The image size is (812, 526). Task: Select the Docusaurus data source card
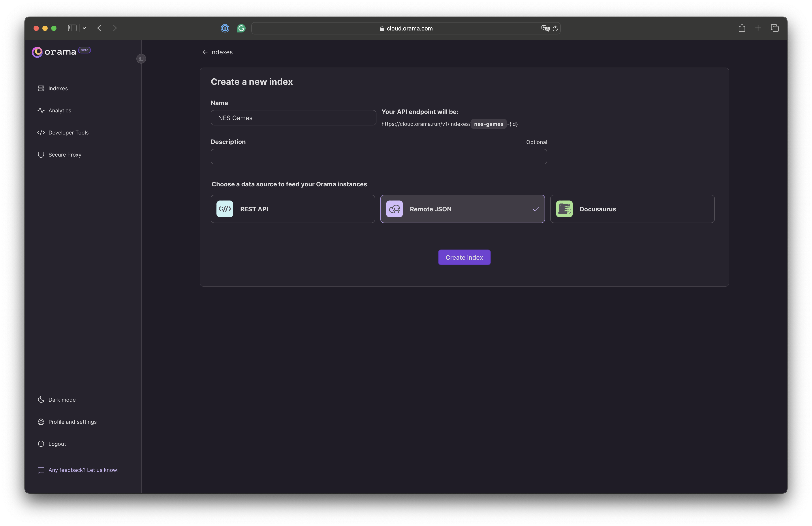tap(632, 209)
